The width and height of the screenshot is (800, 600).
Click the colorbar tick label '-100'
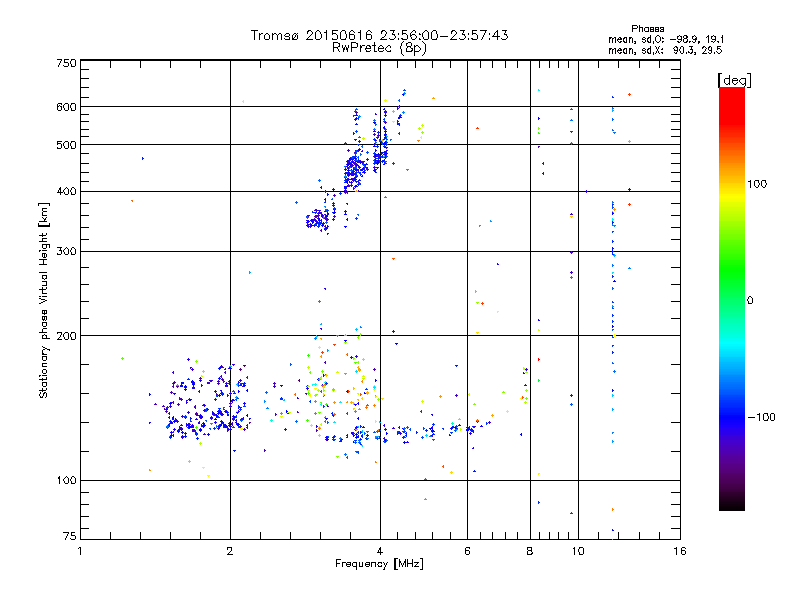pyautogui.click(x=761, y=417)
